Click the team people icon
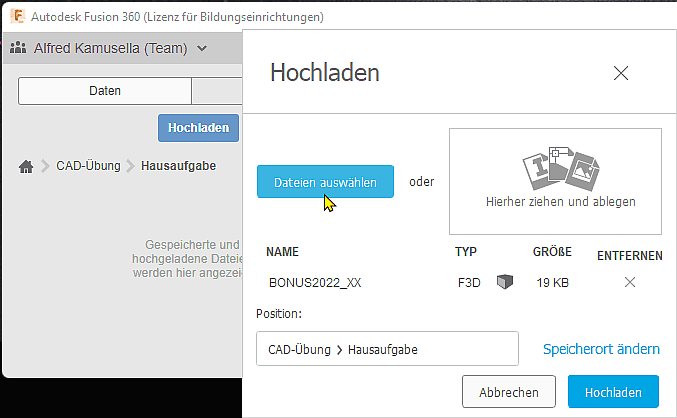 pyautogui.click(x=18, y=48)
